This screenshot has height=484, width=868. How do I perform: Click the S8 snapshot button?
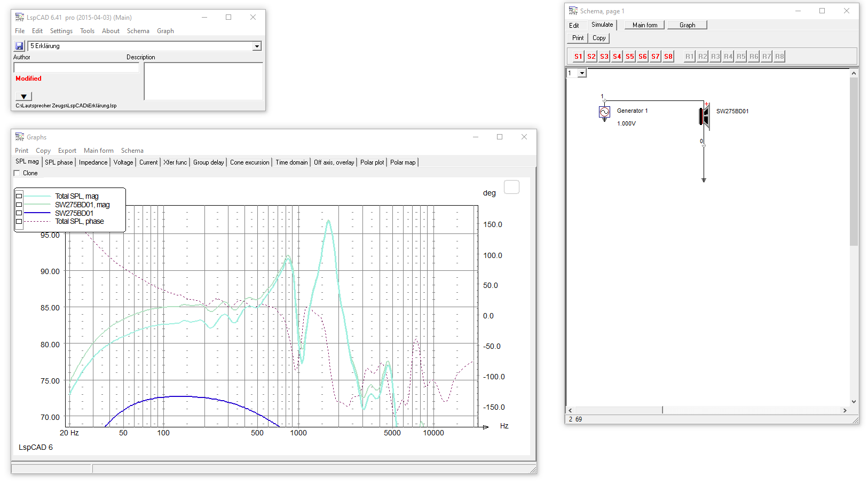[x=668, y=56]
